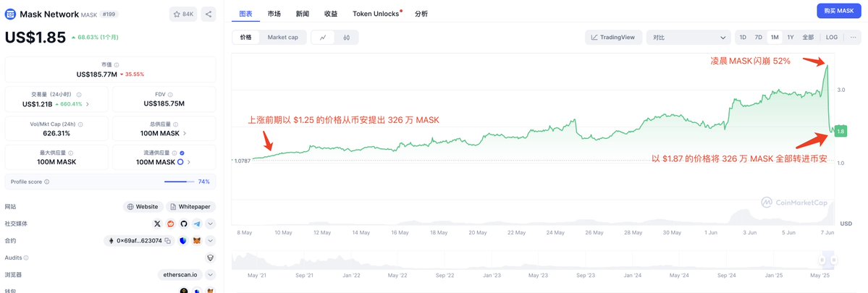The height and width of the screenshot is (293, 868).
Task: Open the Reddit social link
Action: [171, 224]
